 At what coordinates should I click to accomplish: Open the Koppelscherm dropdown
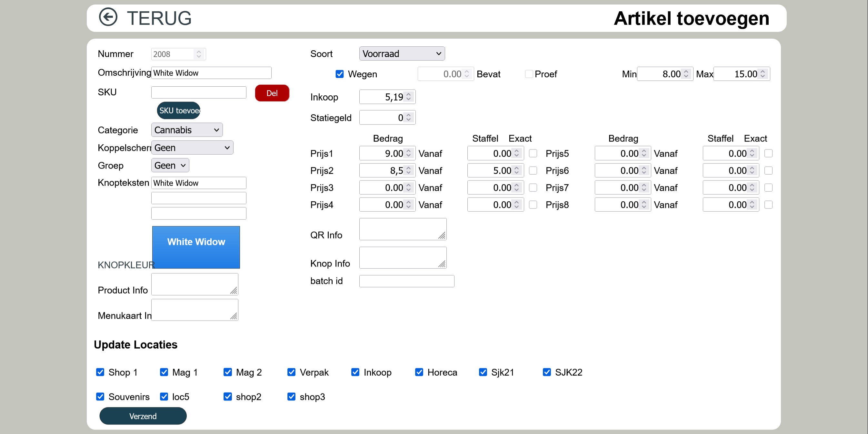[x=192, y=148]
